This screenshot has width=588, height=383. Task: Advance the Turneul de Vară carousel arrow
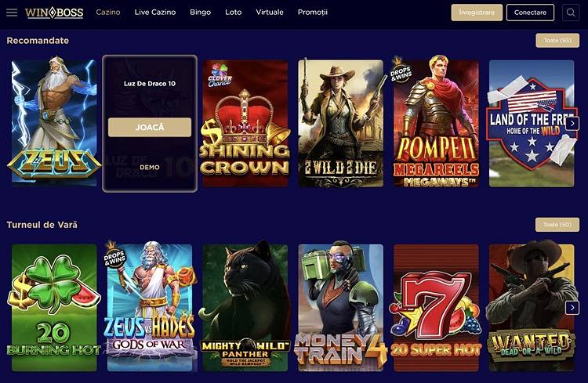572,308
